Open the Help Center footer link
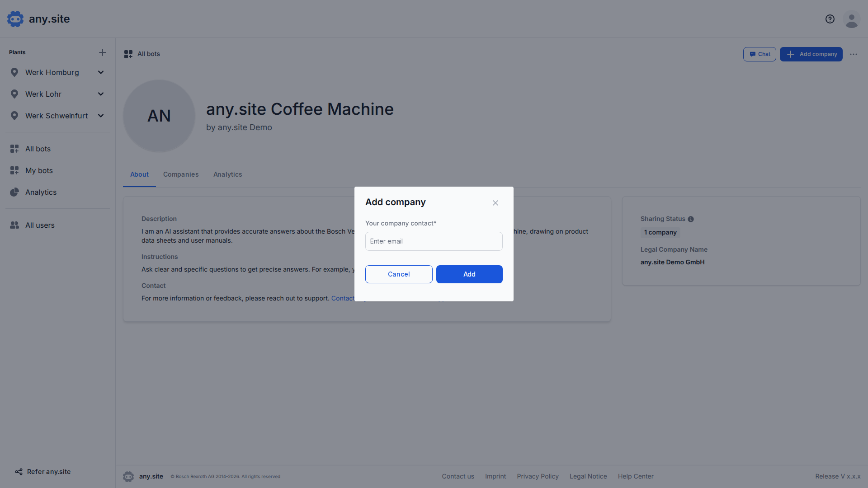This screenshot has width=868, height=488. (x=636, y=476)
